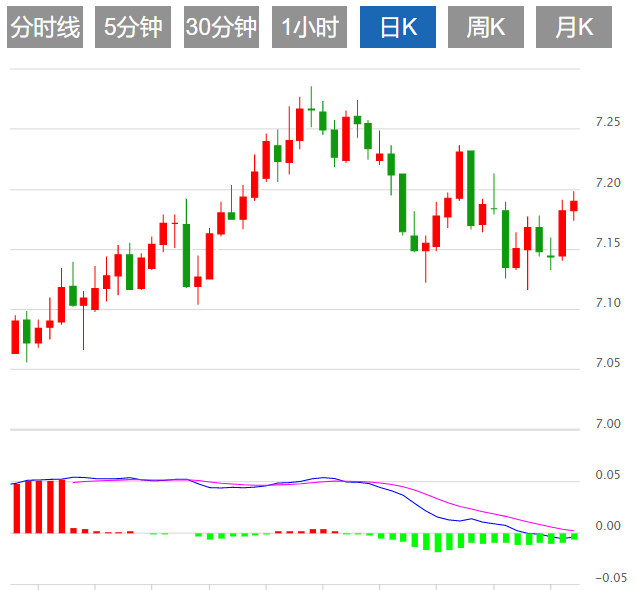Switch to the 月K monthly chart
The height and width of the screenshot is (590, 636).
click(x=574, y=27)
